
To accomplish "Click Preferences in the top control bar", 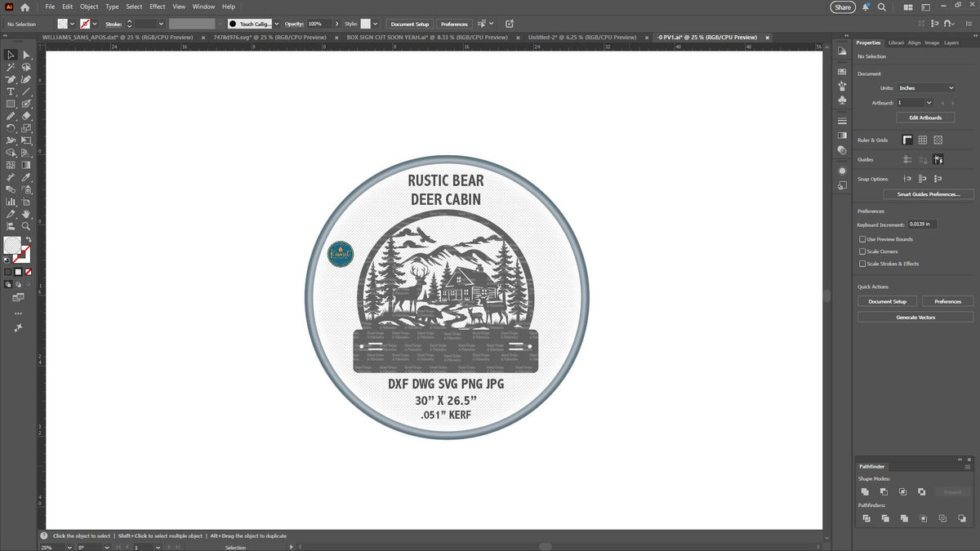I will (x=454, y=24).
